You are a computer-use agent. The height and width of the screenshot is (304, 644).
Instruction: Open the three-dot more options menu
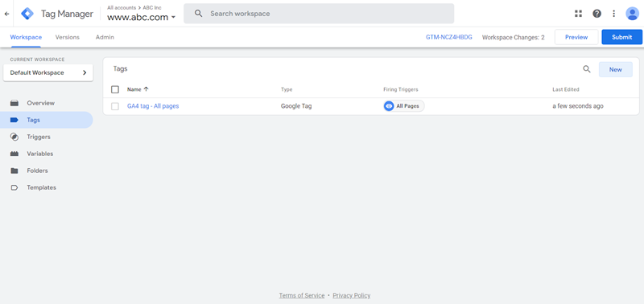coord(613,14)
